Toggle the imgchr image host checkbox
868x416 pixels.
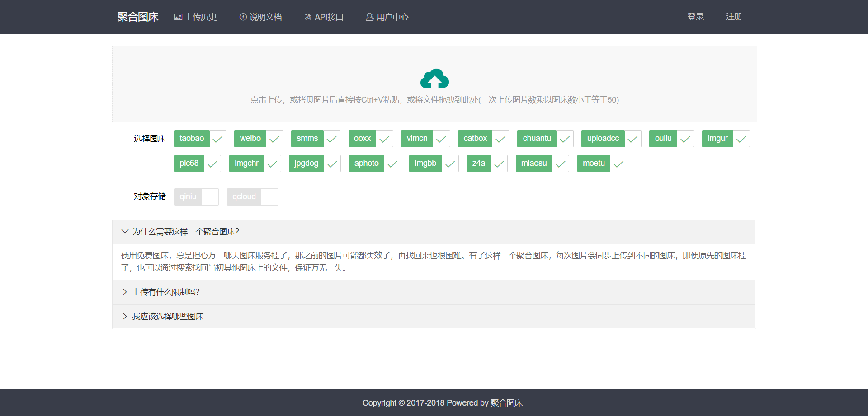click(255, 164)
